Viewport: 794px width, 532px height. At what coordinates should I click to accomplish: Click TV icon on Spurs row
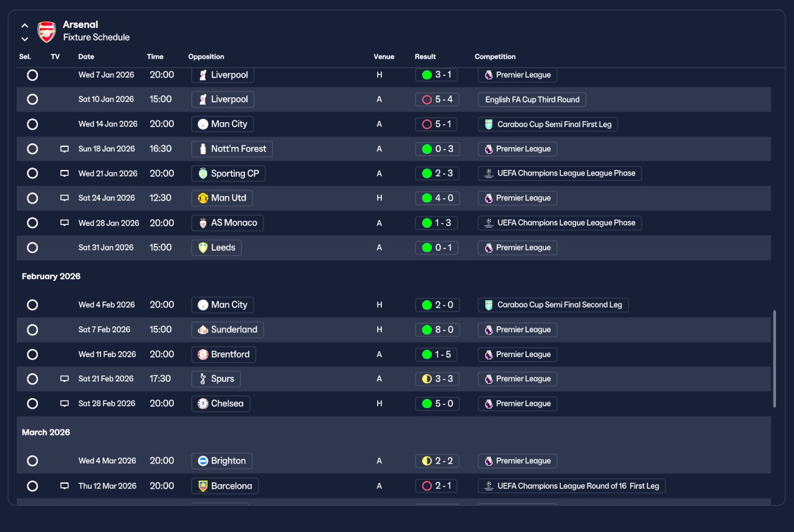pyautogui.click(x=65, y=379)
